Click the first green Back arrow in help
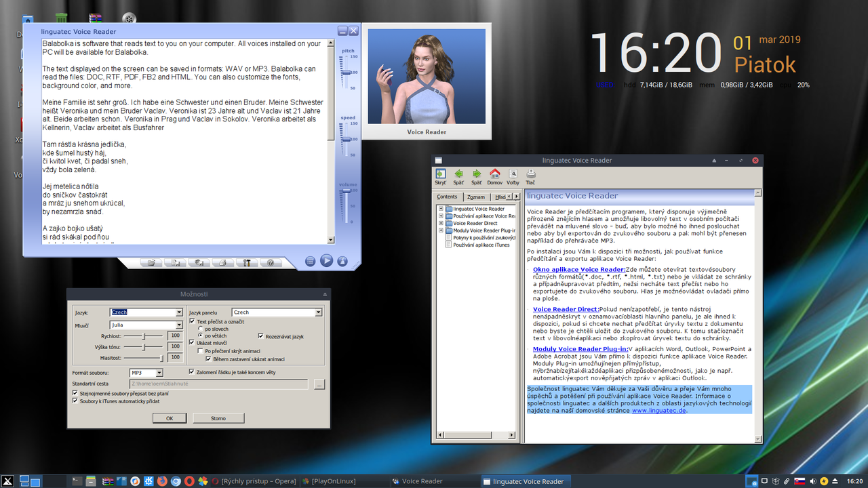 [x=458, y=176]
